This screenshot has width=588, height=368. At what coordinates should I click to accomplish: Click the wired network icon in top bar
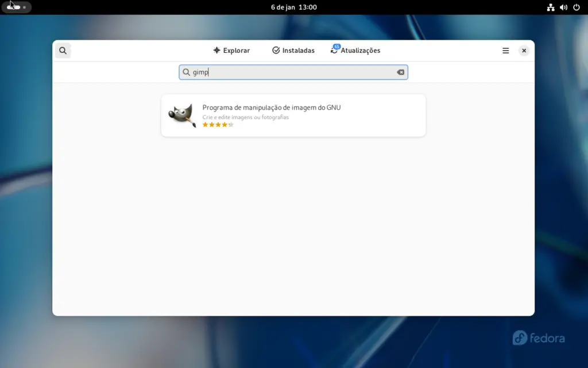click(x=550, y=7)
